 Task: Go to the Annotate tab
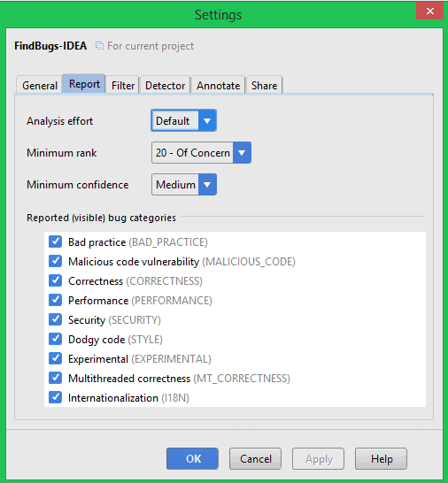pyautogui.click(x=219, y=85)
